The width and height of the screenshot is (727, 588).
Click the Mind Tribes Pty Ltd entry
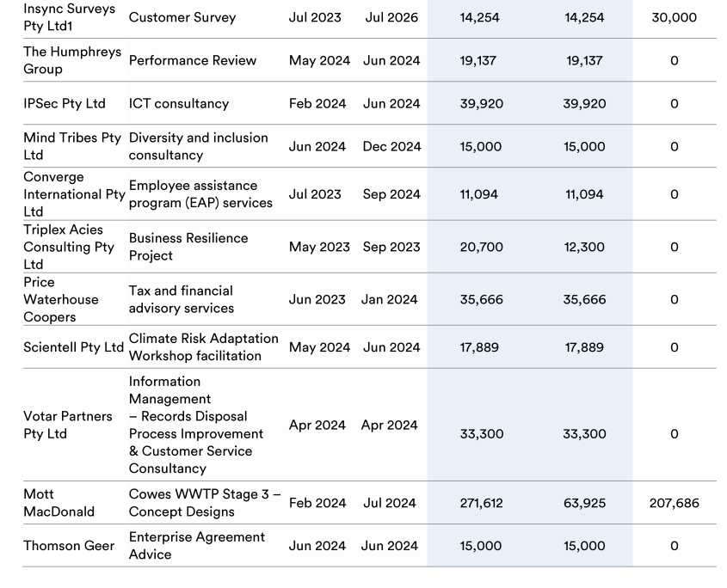[x=71, y=146]
